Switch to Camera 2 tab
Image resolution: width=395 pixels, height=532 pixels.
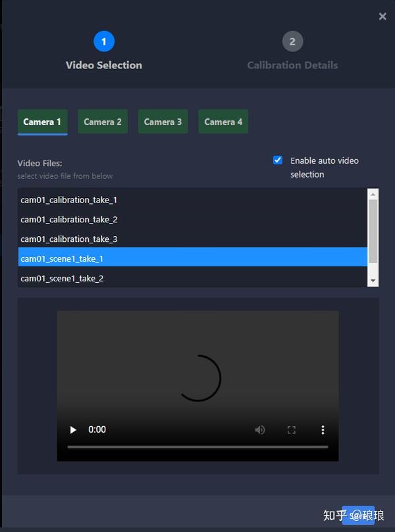103,122
